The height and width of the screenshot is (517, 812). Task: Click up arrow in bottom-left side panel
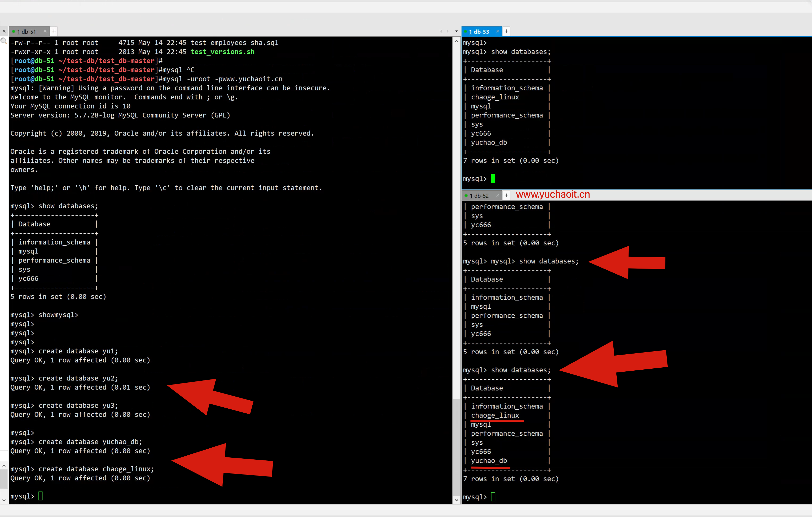[4, 466]
